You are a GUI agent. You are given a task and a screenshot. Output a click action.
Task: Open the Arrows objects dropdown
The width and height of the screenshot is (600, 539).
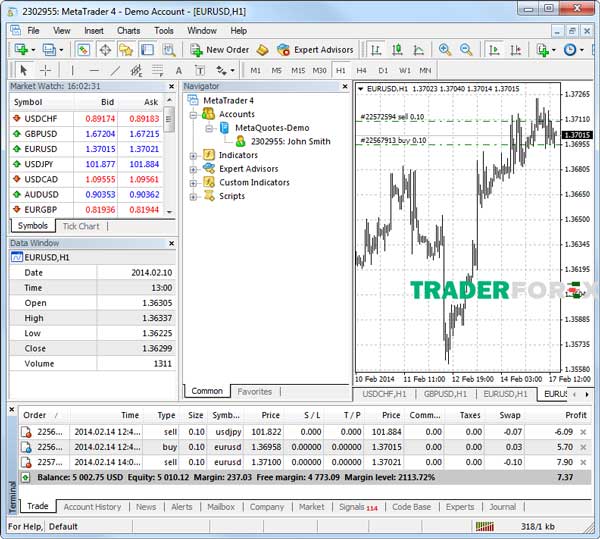(x=225, y=70)
